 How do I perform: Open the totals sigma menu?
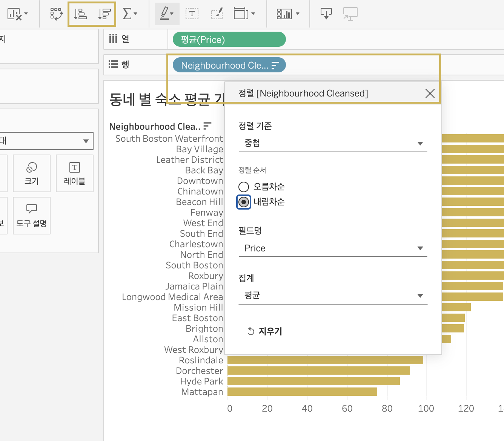[x=130, y=14]
